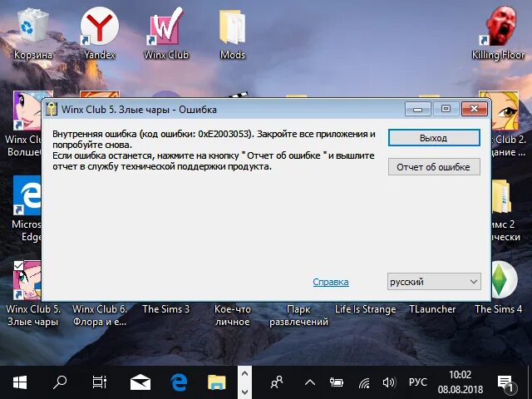
Task: Open the Action Center notifications icon
Action: (x=506, y=382)
